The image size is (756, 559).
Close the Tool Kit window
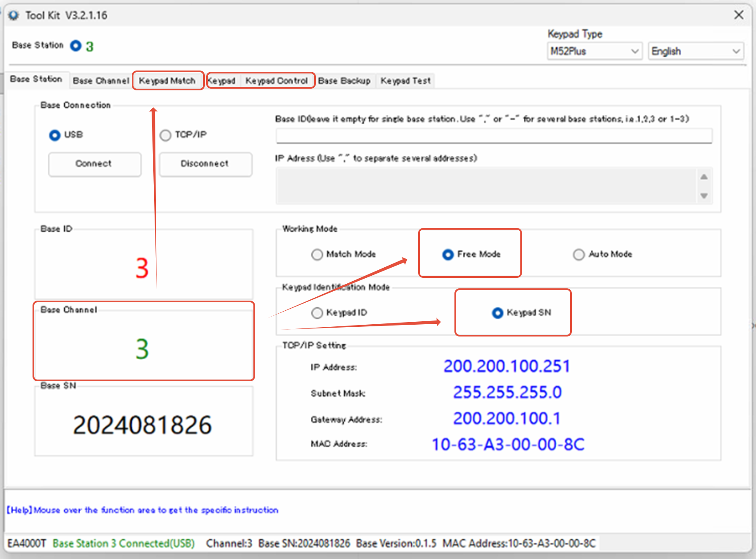739,15
